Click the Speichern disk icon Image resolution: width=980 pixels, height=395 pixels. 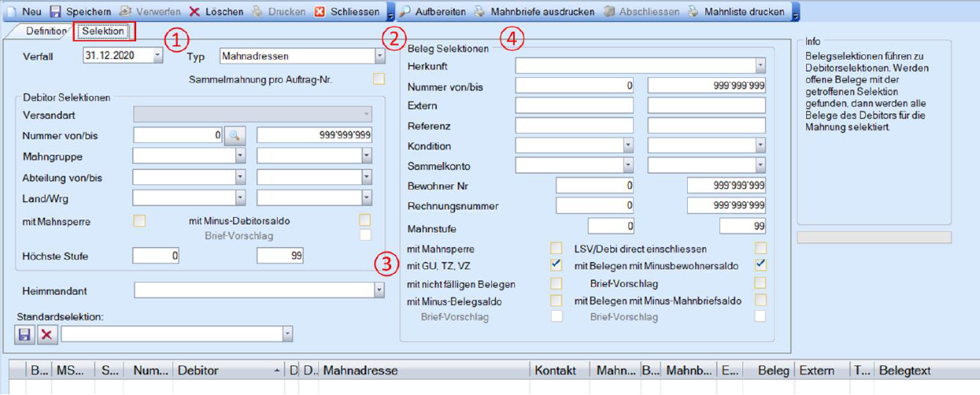coord(55,12)
